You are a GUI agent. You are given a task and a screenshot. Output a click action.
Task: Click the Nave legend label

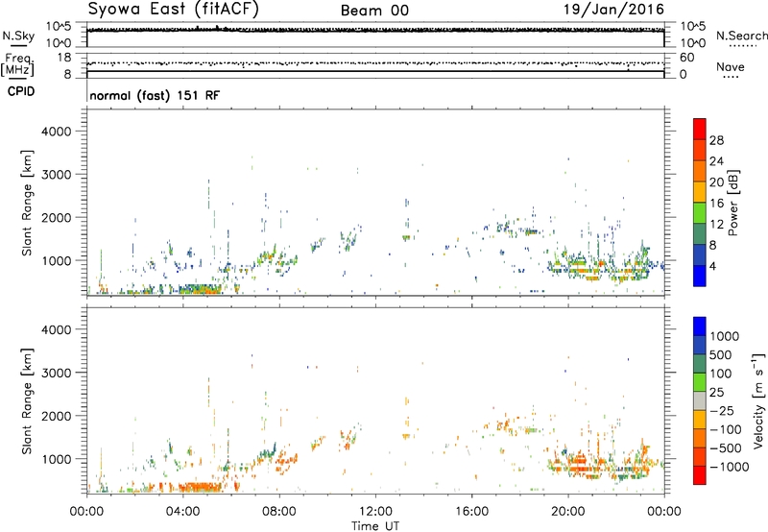tap(731, 66)
